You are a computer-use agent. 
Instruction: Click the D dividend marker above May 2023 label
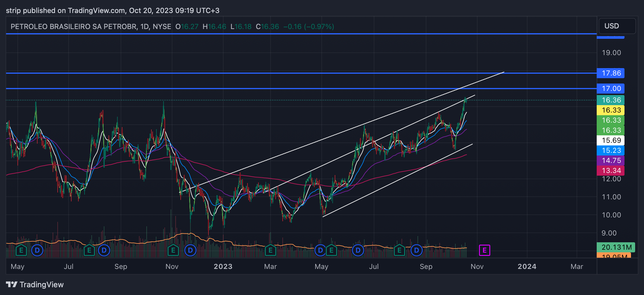(320, 250)
